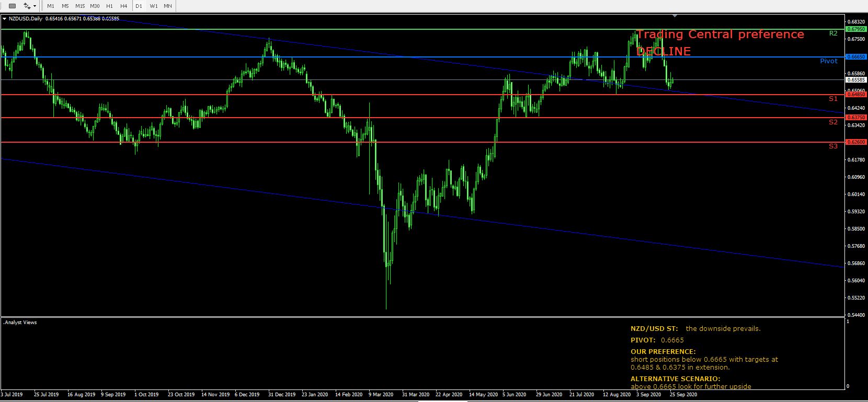Click the chart shift triangle marker at chart top
Viewport: 868px width, 402px height.
click(675, 16)
